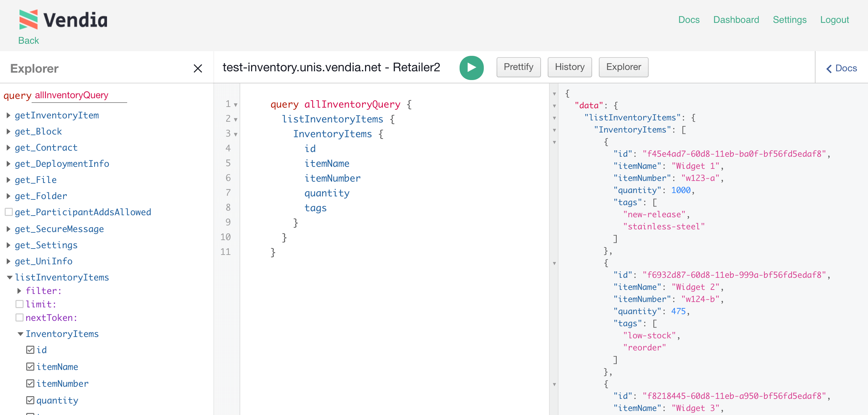This screenshot has width=868, height=415.
Task: Fold the Widget 3 object arrow
Action: tap(554, 384)
